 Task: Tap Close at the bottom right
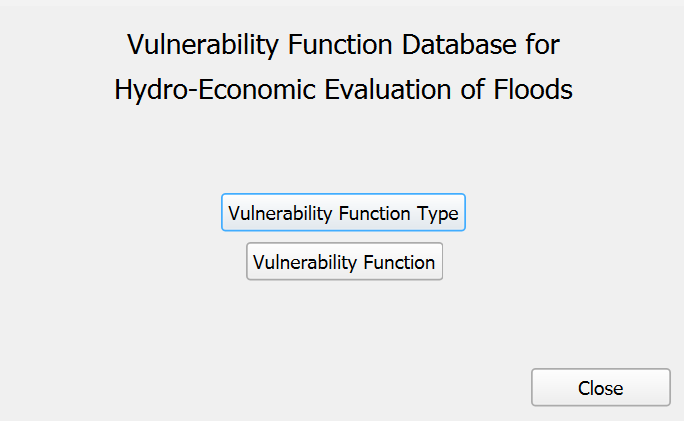click(x=600, y=388)
